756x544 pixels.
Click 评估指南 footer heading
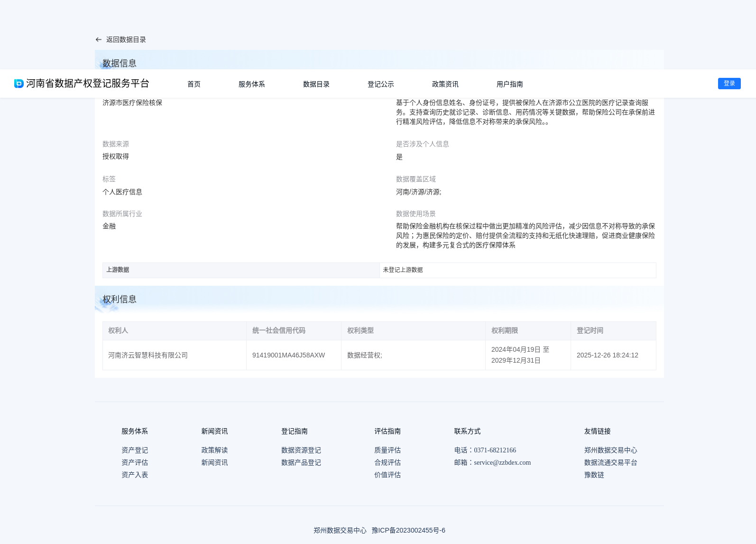tap(387, 431)
